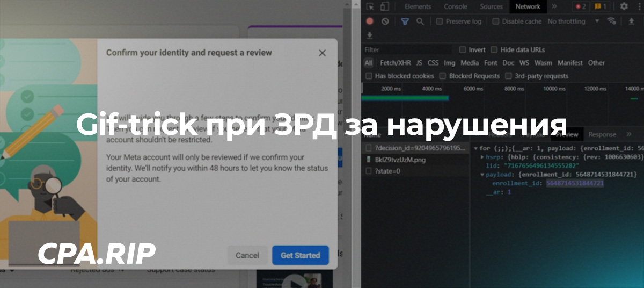Open the 2 errors counter
This screenshot has height=288, width=644.
[581, 6]
